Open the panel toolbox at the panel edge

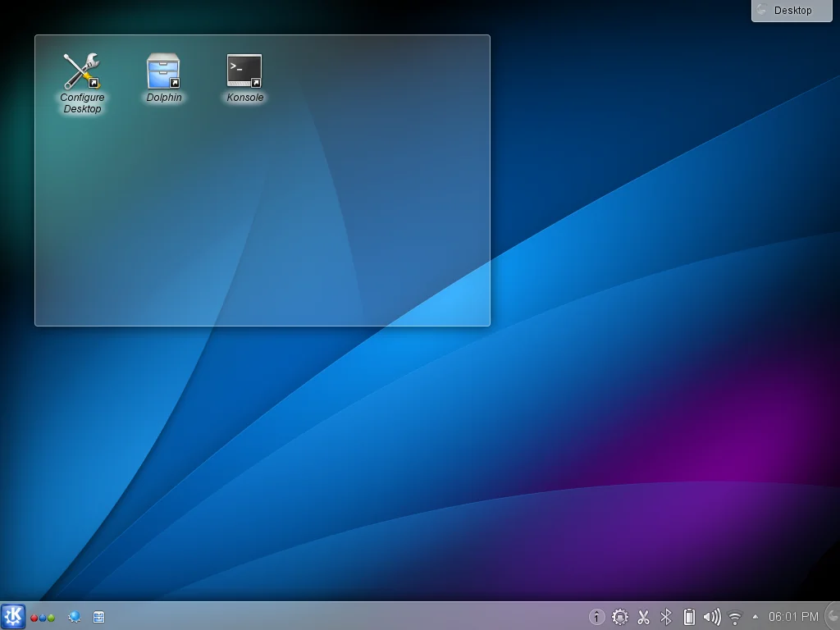833,617
